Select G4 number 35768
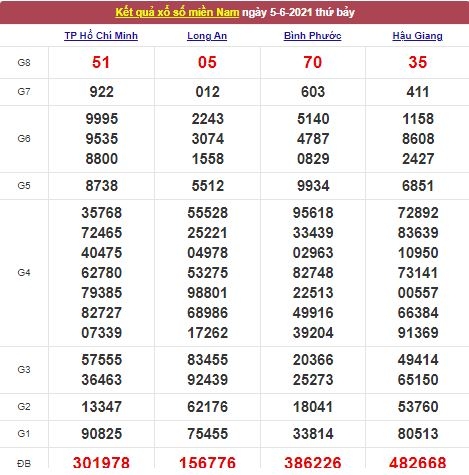The height and width of the screenshot is (475, 469). (x=102, y=213)
